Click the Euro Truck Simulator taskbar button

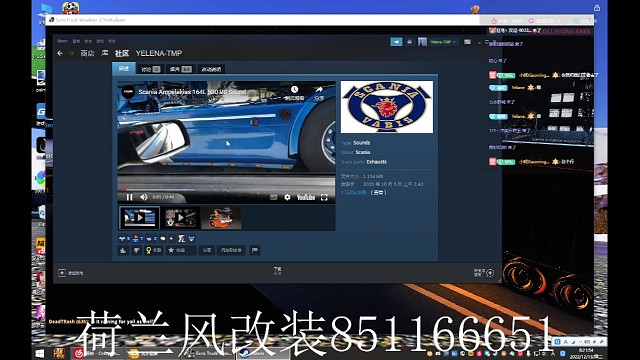pos(208,353)
